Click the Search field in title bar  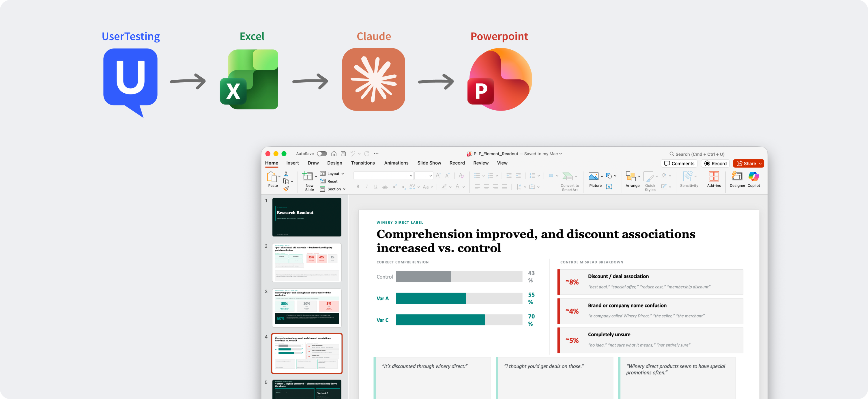click(x=697, y=154)
